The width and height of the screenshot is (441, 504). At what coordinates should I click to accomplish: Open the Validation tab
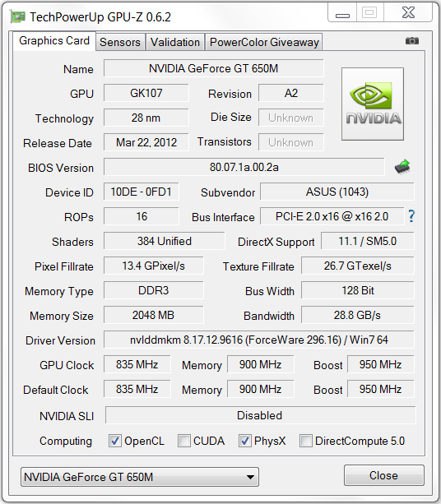(x=175, y=42)
